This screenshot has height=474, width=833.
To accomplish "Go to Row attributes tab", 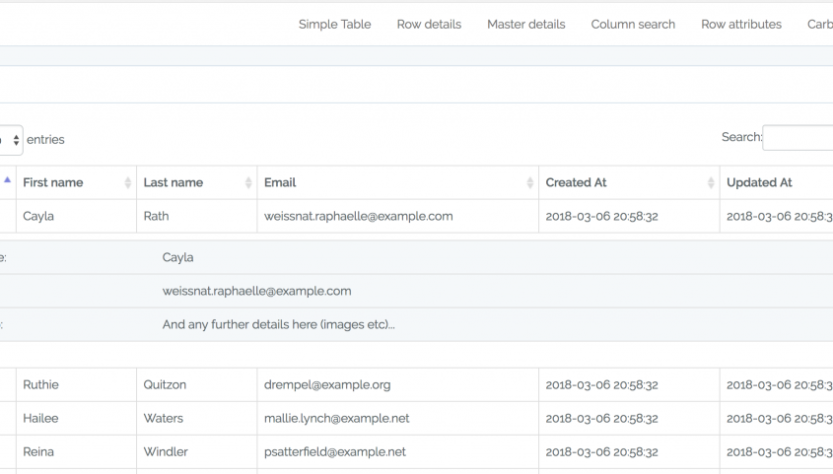I will point(741,24).
